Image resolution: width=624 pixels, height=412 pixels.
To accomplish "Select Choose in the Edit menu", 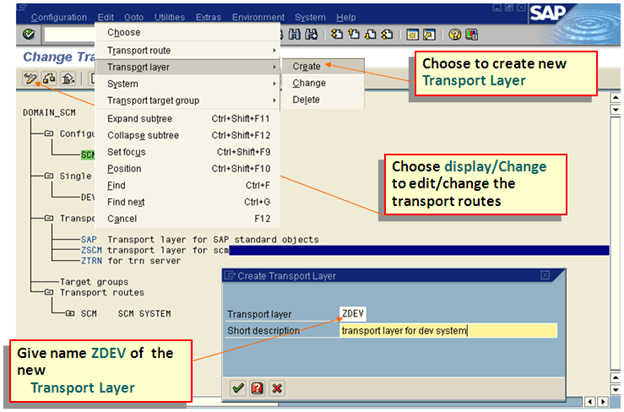I will [x=188, y=32].
